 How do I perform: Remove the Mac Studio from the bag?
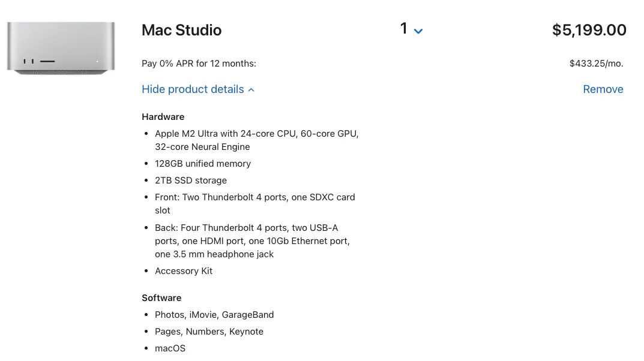point(603,89)
